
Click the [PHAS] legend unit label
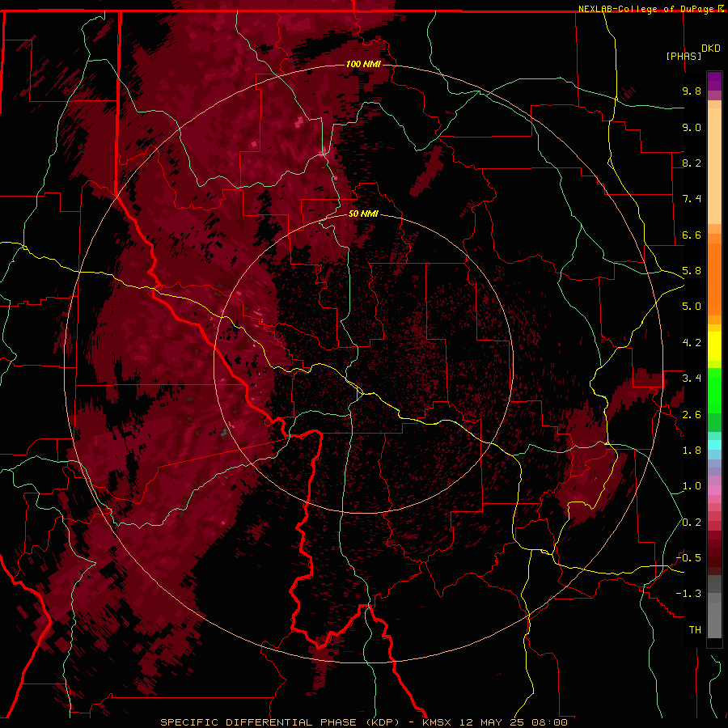(684, 56)
